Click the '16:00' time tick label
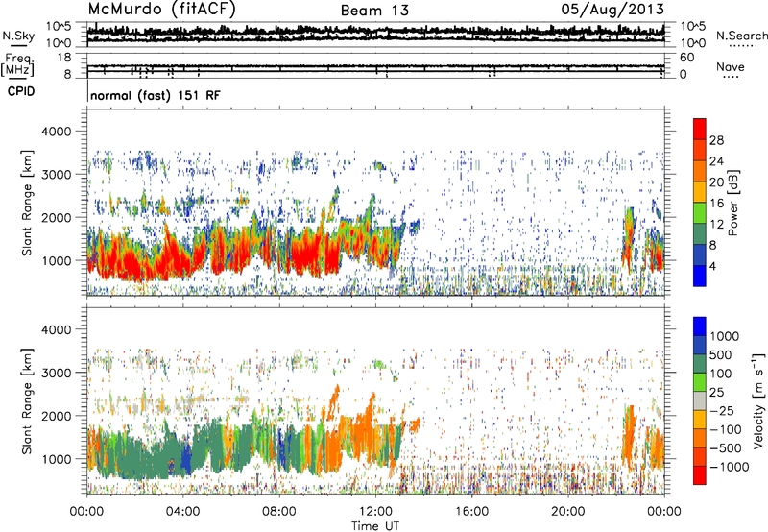 [x=471, y=512]
